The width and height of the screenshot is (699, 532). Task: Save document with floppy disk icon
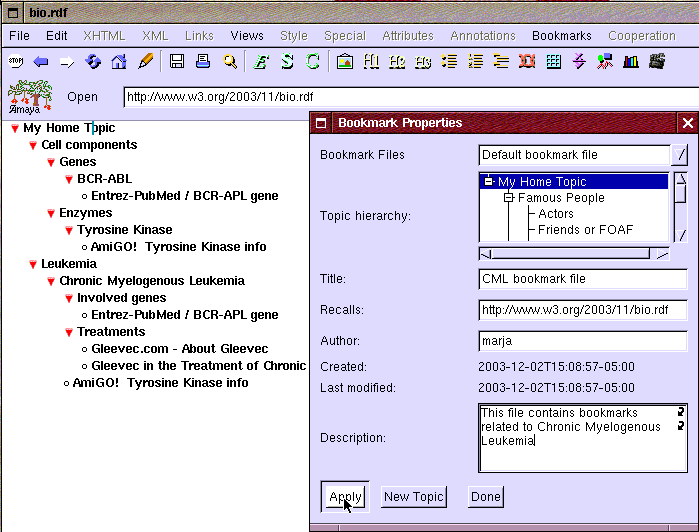pyautogui.click(x=177, y=61)
